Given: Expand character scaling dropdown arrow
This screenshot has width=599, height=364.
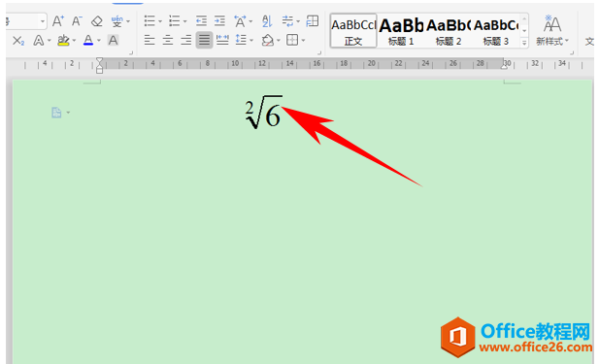Looking at the screenshot, I should [x=250, y=21].
